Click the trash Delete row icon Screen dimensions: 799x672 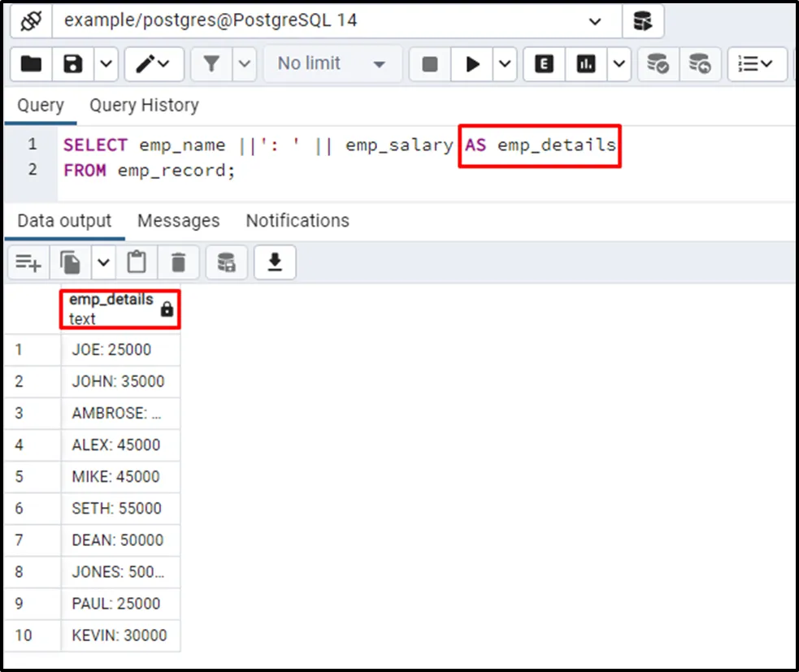pyautogui.click(x=178, y=262)
